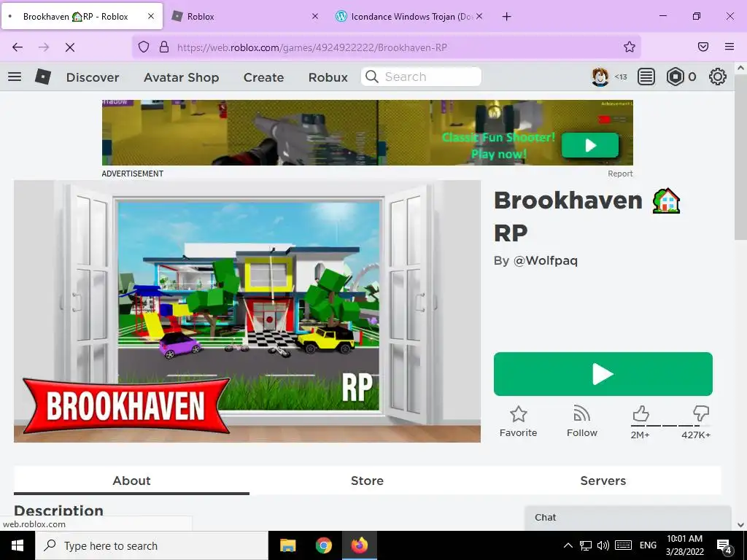Open the About tab
This screenshot has height=560, width=747.
coord(131,481)
